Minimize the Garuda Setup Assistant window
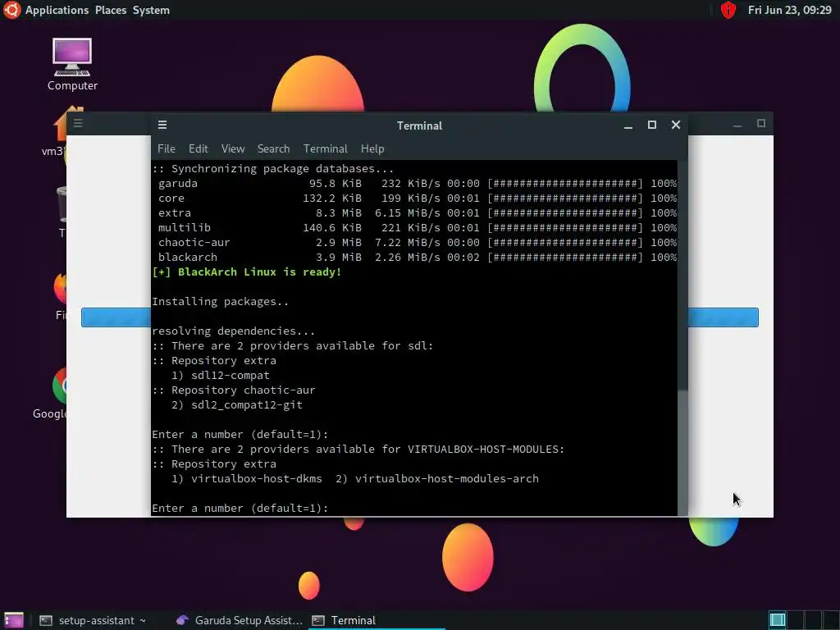Image resolution: width=840 pixels, height=630 pixels. coord(737,125)
